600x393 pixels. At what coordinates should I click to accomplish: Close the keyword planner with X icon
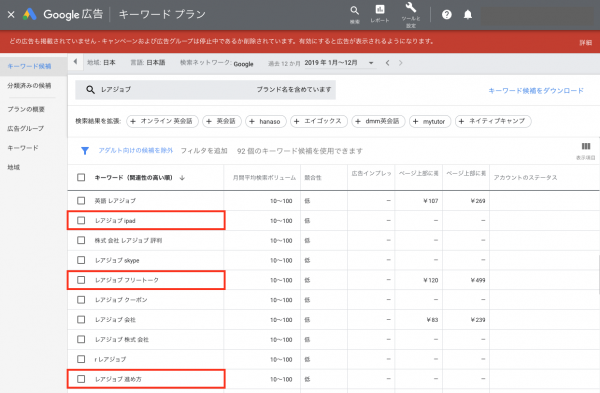tap(11, 15)
